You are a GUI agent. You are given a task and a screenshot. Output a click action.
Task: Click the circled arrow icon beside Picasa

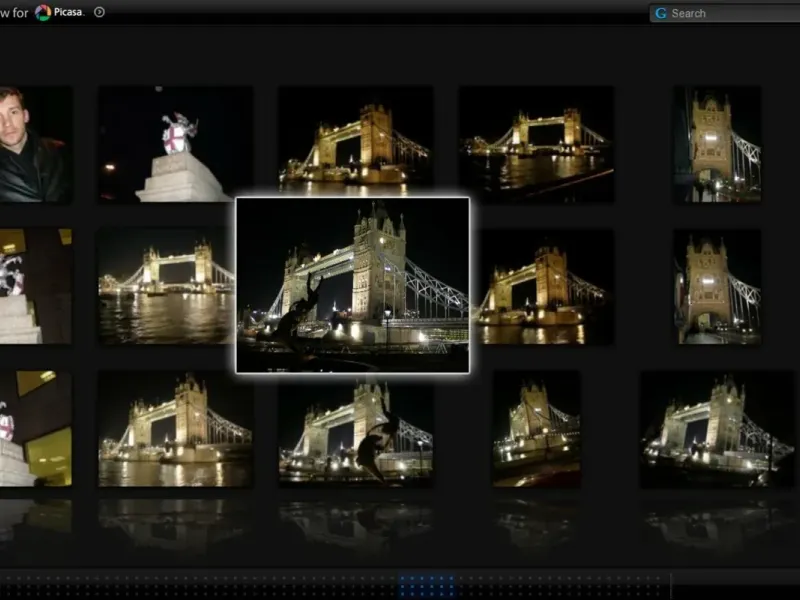pyautogui.click(x=99, y=12)
